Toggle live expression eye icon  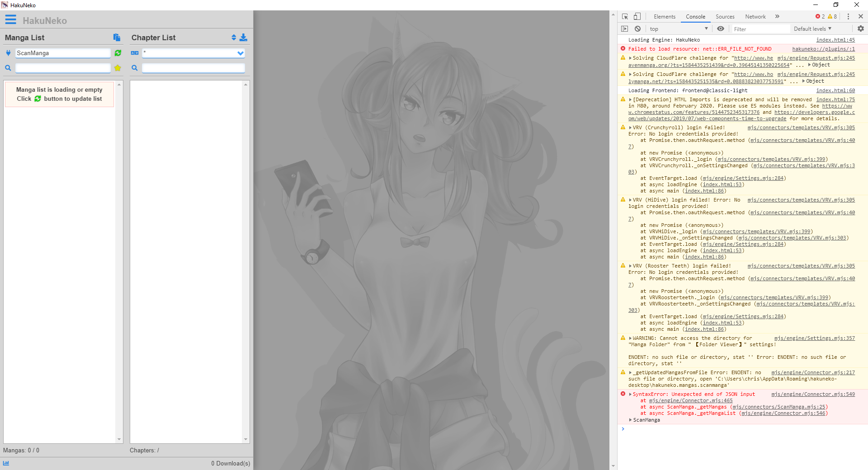[721, 28]
